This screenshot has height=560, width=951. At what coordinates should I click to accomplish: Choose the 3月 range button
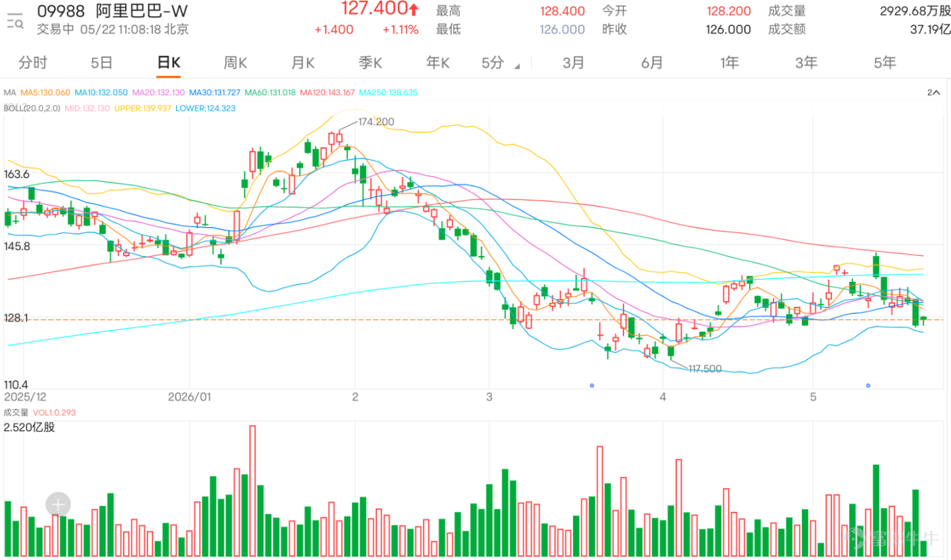574,62
